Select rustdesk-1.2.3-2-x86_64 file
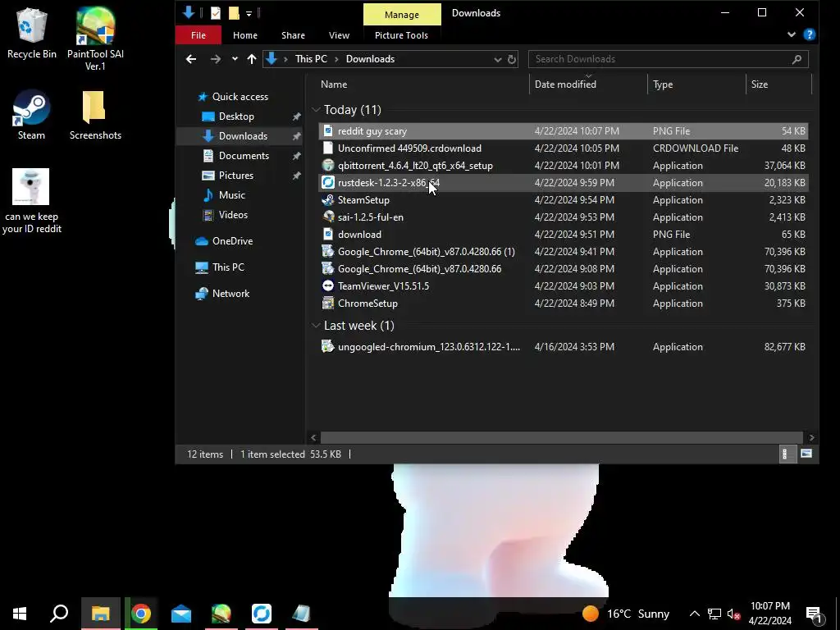 pyautogui.click(x=563, y=183)
